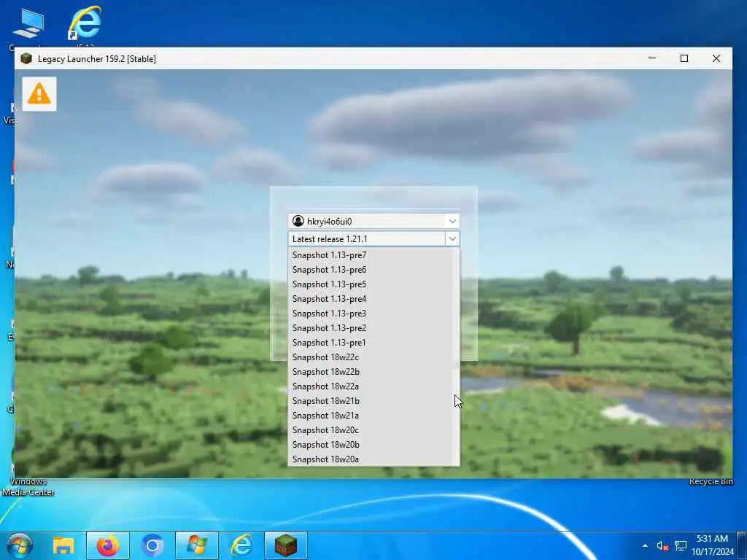The height and width of the screenshot is (560, 747).
Task: Click Minecraft launcher taskbar icon
Action: (286, 545)
